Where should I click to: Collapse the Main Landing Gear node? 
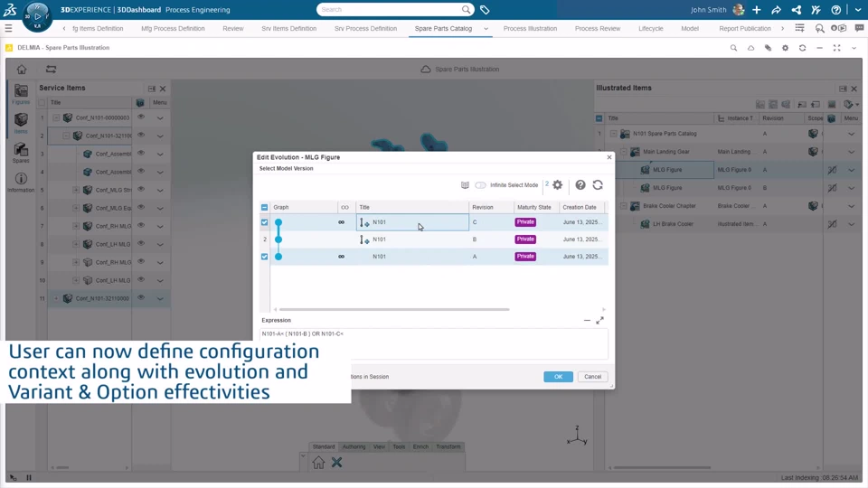623,152
